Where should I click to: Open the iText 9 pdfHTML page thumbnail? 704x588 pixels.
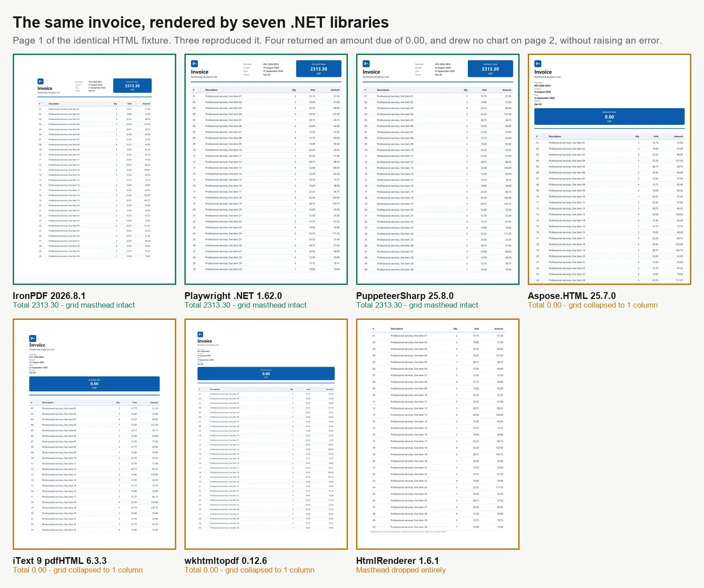click(94, 434)
